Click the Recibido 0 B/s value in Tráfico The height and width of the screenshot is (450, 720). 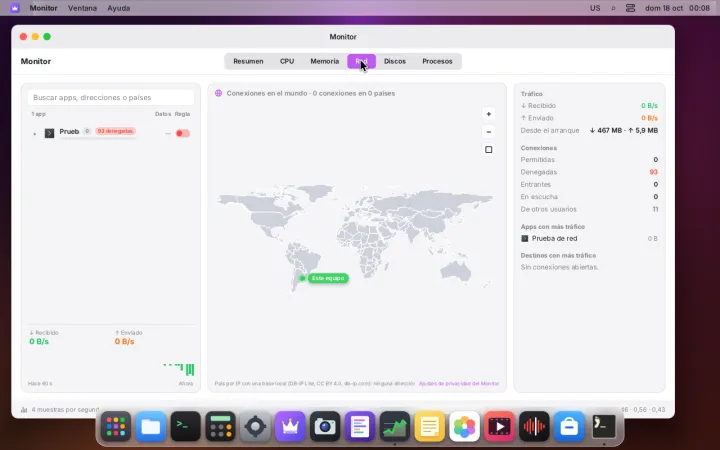(649, 106)
